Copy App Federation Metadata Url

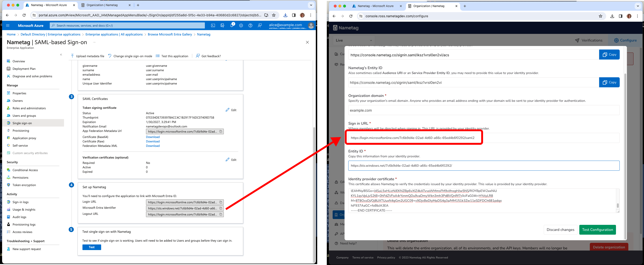(221, 131)
